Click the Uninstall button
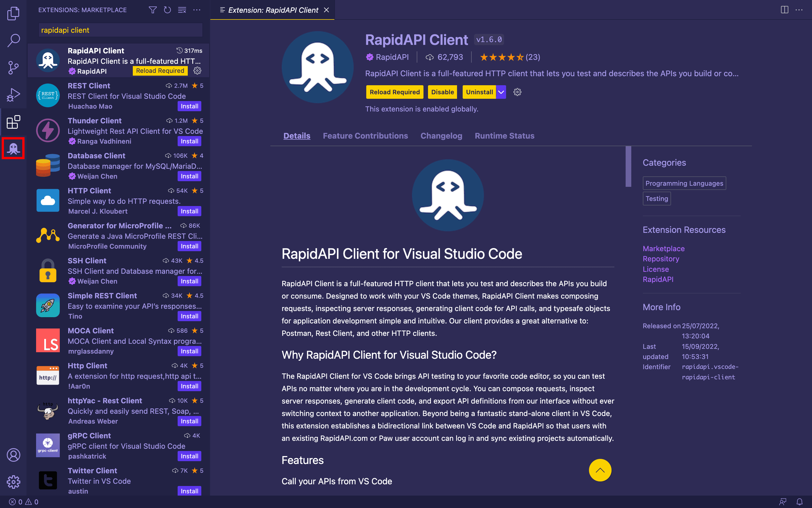Image resolution: width=812 pixels, height=508 pixels. tap(479, 92)
